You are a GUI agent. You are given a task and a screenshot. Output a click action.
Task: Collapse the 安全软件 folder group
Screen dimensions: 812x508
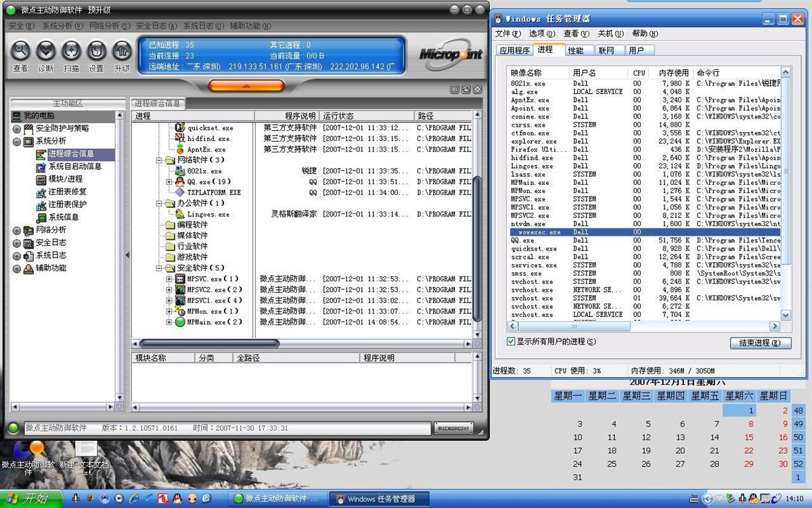tap(160, 268)
